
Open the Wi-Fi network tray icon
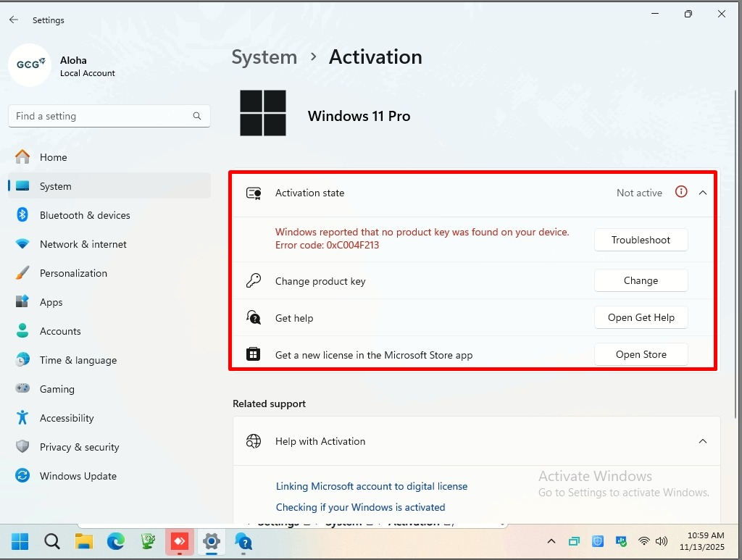pyautogui.click(x=643, y=541)
